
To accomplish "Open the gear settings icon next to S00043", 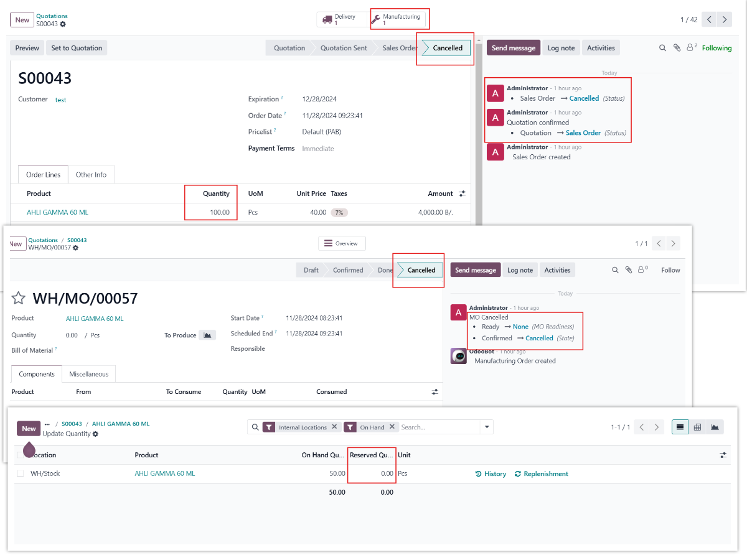I will [63, 24].
